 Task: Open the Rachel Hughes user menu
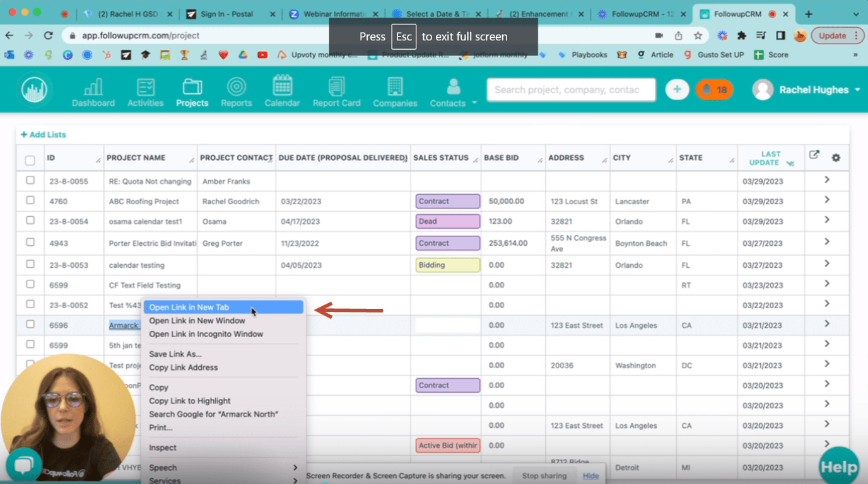tap(807, 90)
